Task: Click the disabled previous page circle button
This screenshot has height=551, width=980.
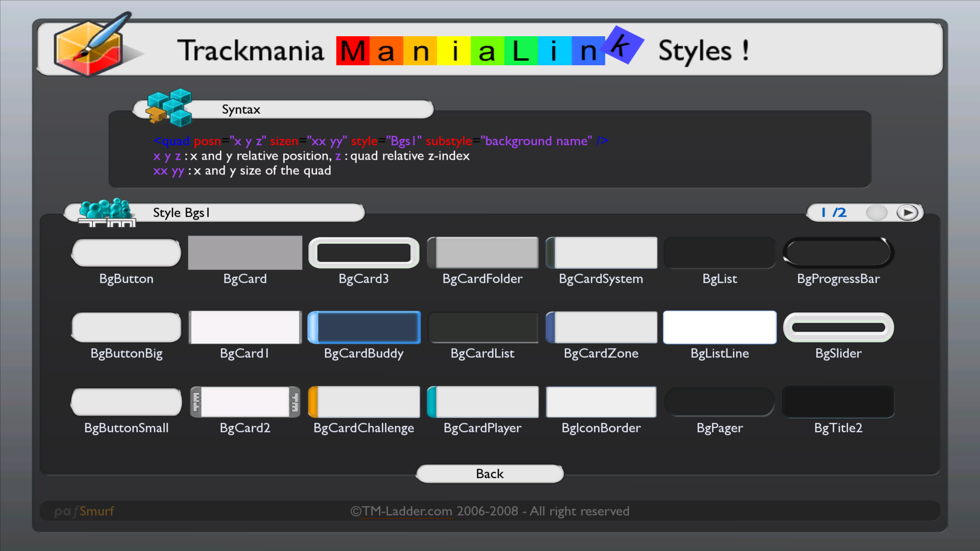Action: tap(877, 212)
